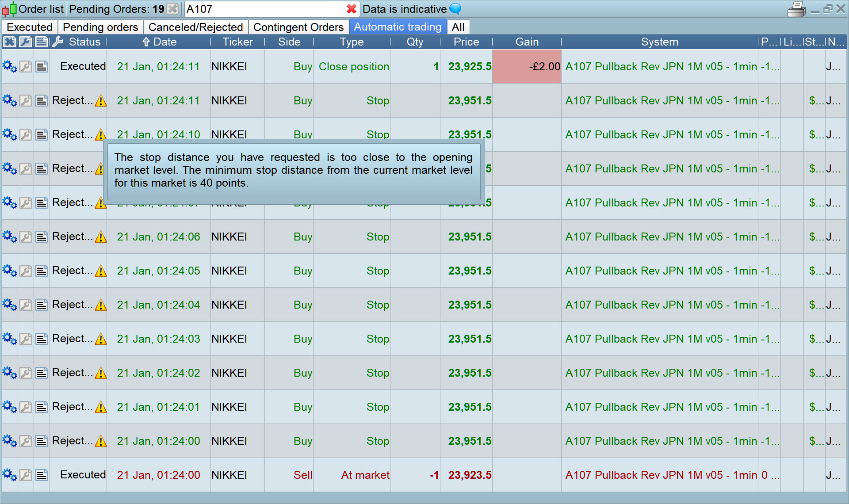Image resolution: width=849 pixels, height=504 pixels.
Task: Sort by the Gain column header
Action: click(527, 42)
